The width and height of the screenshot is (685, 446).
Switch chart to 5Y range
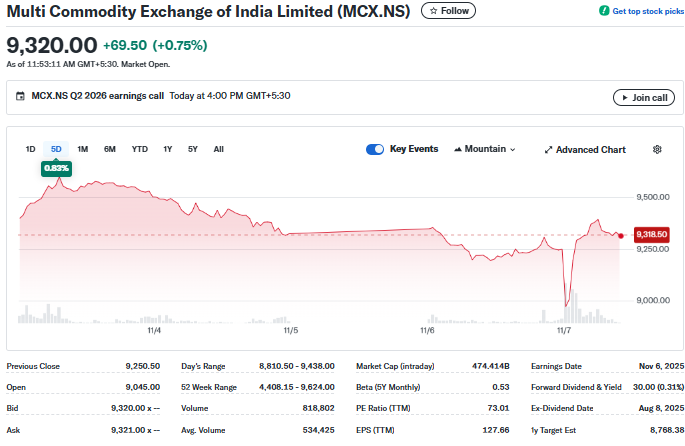pos(193,149)
